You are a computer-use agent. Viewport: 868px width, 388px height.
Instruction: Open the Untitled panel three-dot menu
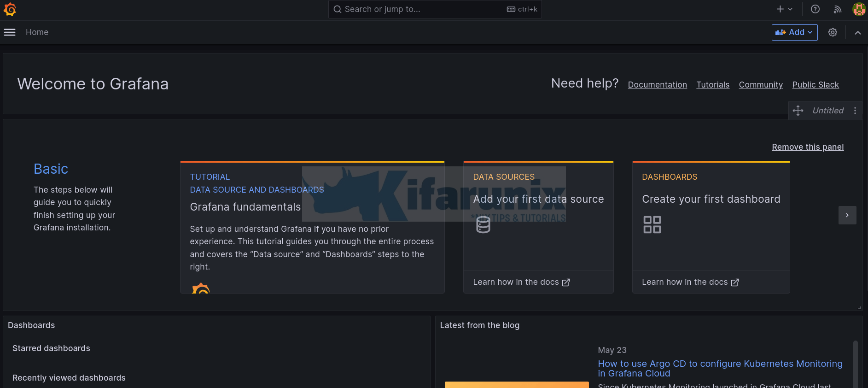click(x=855, y=111)
